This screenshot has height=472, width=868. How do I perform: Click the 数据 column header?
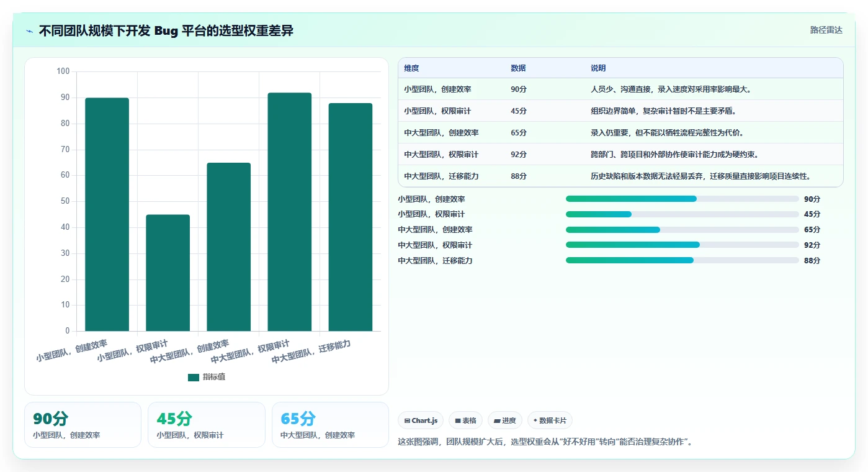pyautogui.click(x=518, y=68)
